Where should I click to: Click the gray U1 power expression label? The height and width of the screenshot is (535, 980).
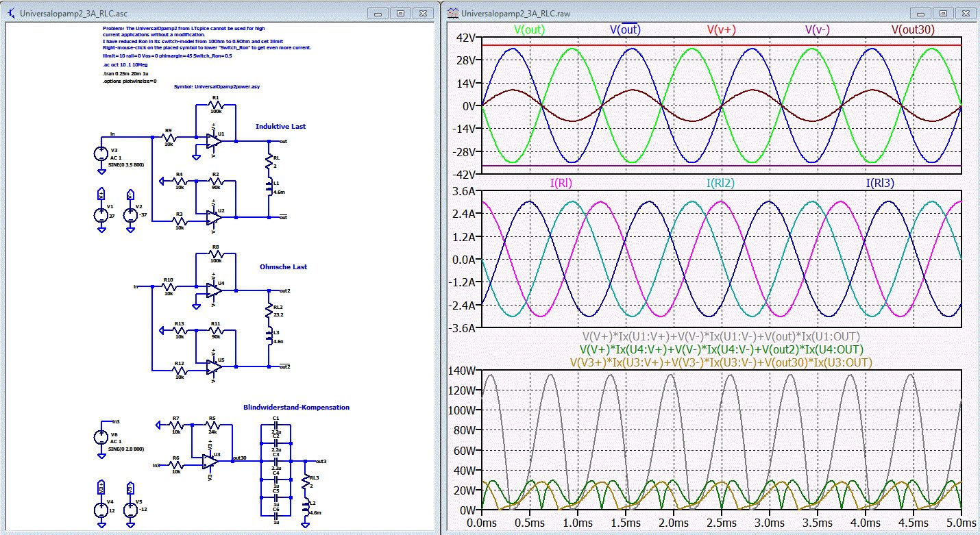(x=722, y=337)
